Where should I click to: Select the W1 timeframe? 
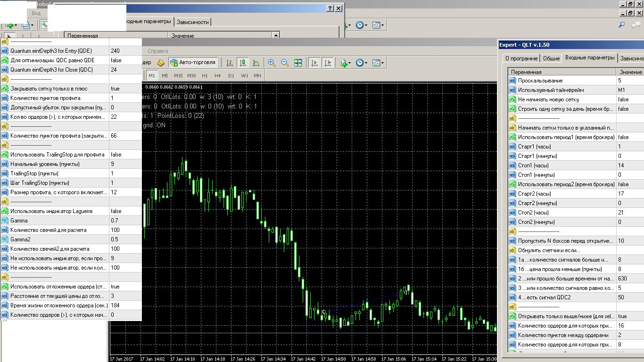[x=244, y=75]
